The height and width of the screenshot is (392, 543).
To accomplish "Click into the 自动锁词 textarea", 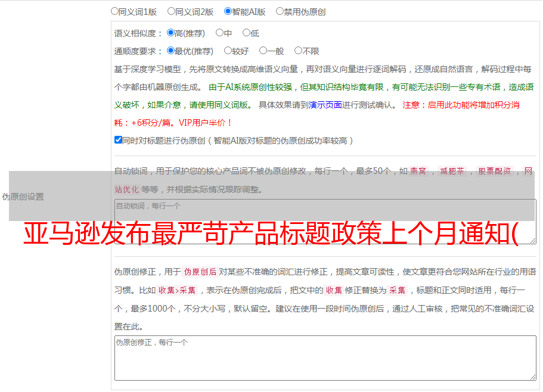I will 325,222.
